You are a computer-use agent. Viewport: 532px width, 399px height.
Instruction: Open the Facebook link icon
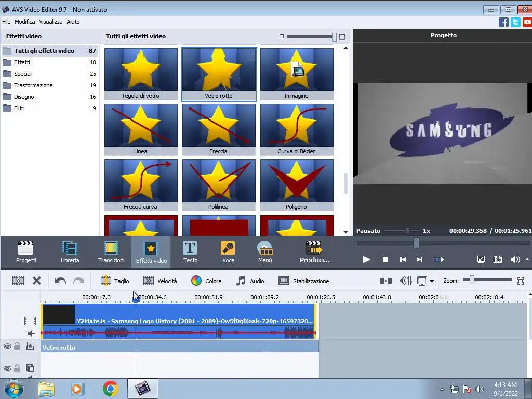pos(503,22)
